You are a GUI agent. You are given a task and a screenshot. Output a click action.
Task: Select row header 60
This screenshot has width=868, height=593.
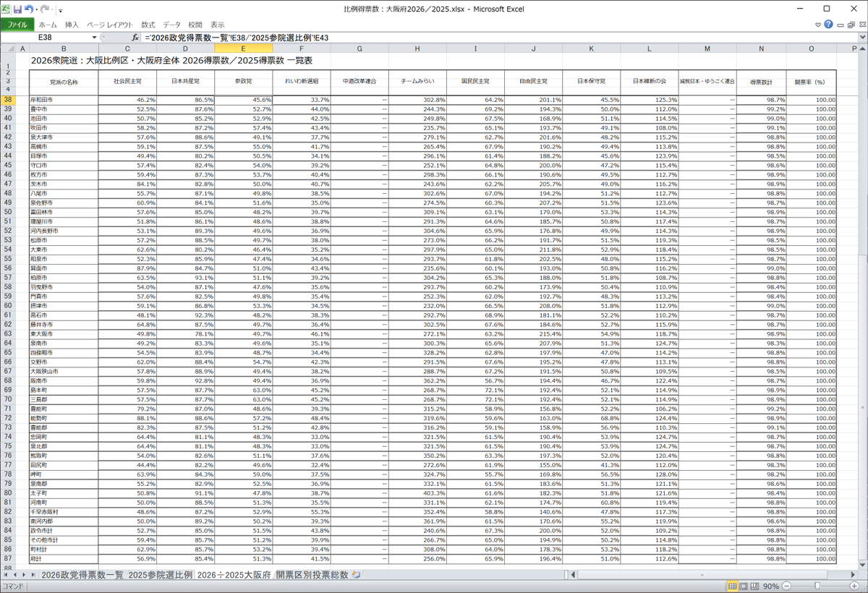8,305
